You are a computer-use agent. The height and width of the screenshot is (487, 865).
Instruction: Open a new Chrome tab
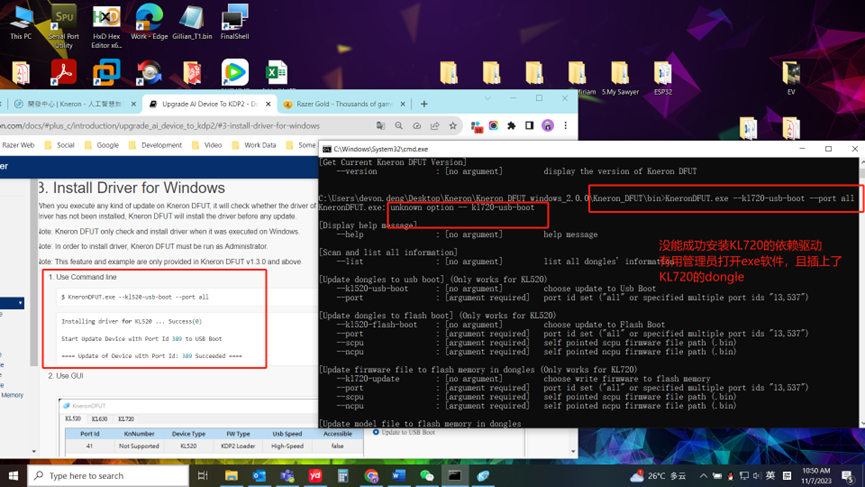point(424,104)
